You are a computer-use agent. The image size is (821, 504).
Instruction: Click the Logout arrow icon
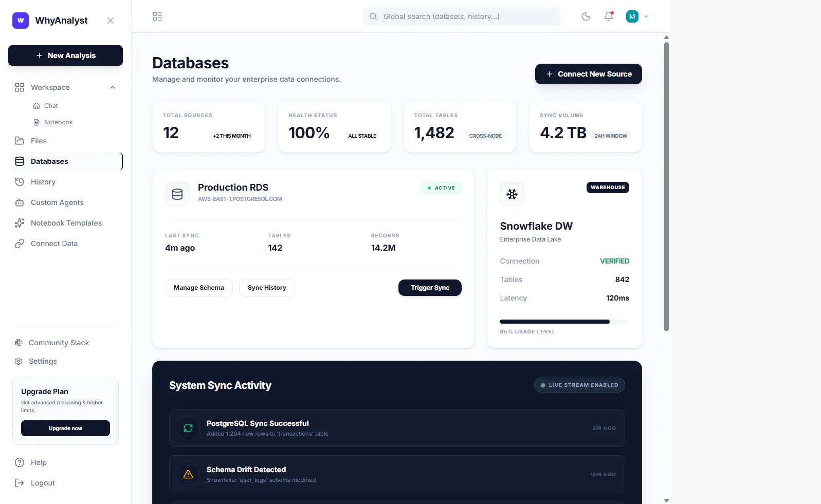(x=20, y=483)
